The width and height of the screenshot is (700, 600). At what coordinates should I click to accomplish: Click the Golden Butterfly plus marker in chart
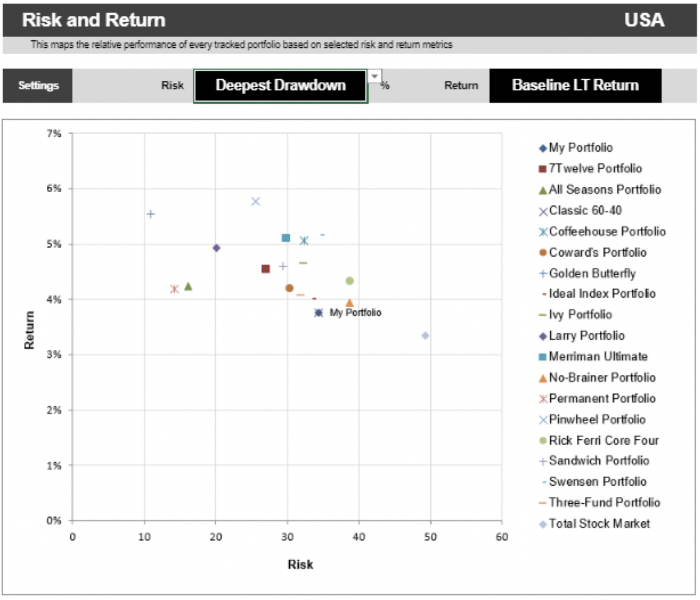(151, 214)
